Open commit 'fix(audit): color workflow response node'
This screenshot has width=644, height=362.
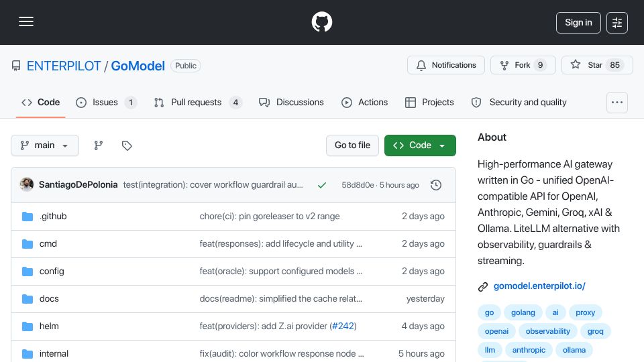click(282, 354)
